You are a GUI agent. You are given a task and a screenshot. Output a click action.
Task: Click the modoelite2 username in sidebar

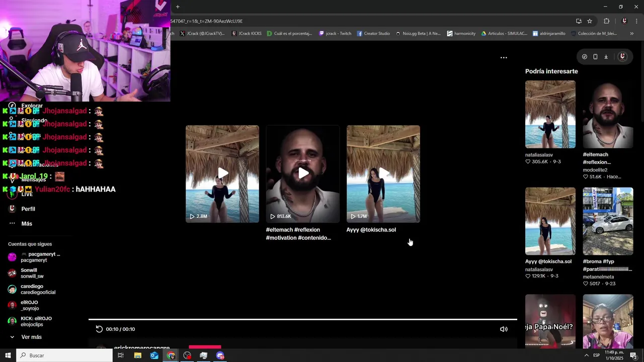pos(595,170)
